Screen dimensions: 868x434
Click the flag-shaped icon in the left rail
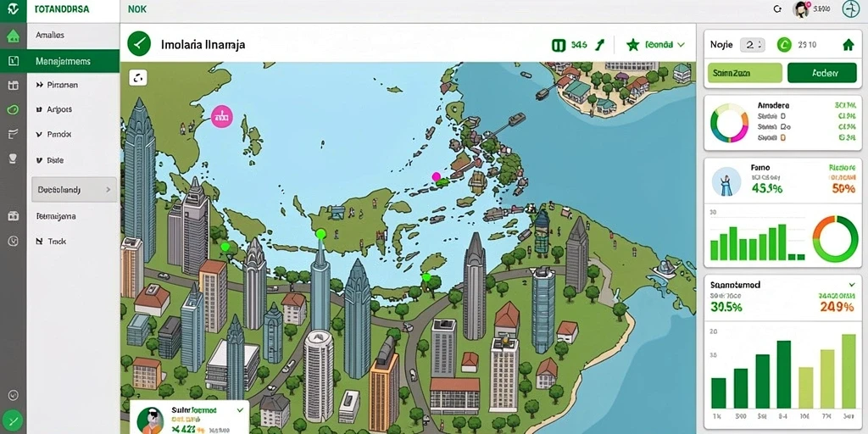coord(14,134)
